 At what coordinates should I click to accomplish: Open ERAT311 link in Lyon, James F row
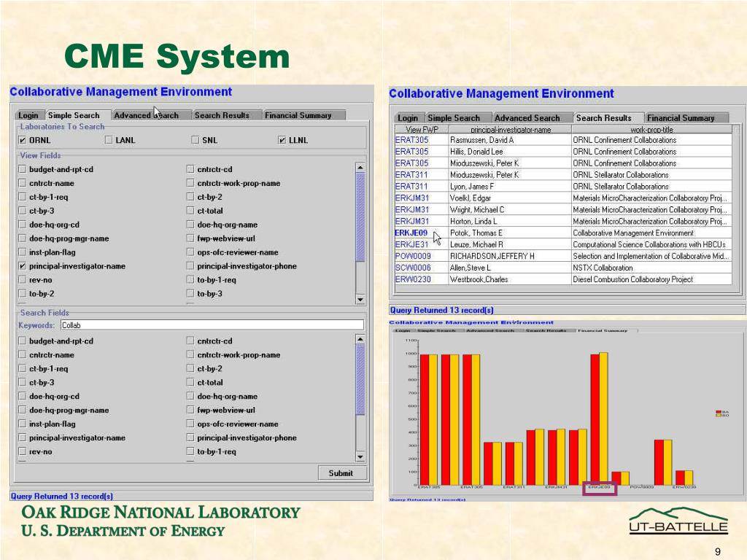(411, 186)
